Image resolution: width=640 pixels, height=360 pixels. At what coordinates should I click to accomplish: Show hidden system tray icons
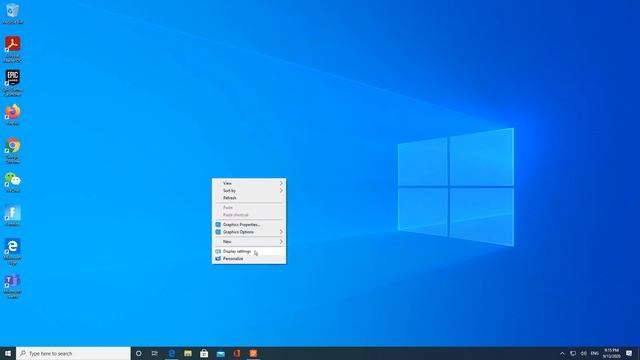pyautogui.click(x=562, y=353)
